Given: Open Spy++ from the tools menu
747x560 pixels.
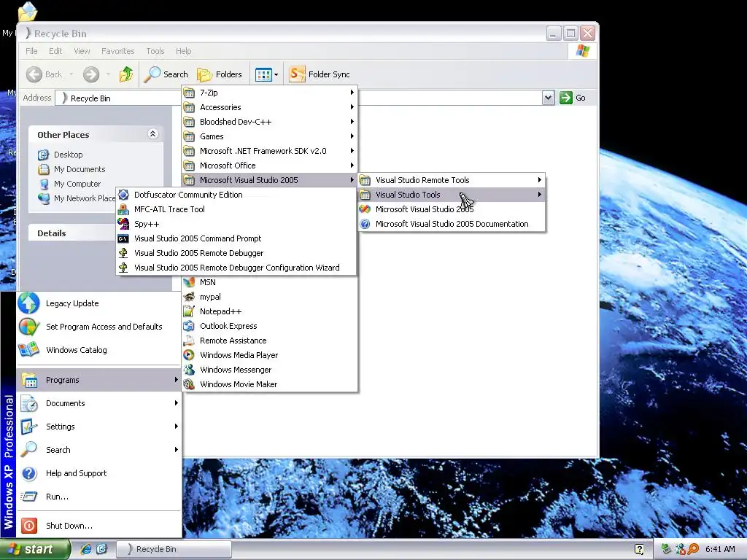Looking at the screenshot, I should tap(236, 224).
